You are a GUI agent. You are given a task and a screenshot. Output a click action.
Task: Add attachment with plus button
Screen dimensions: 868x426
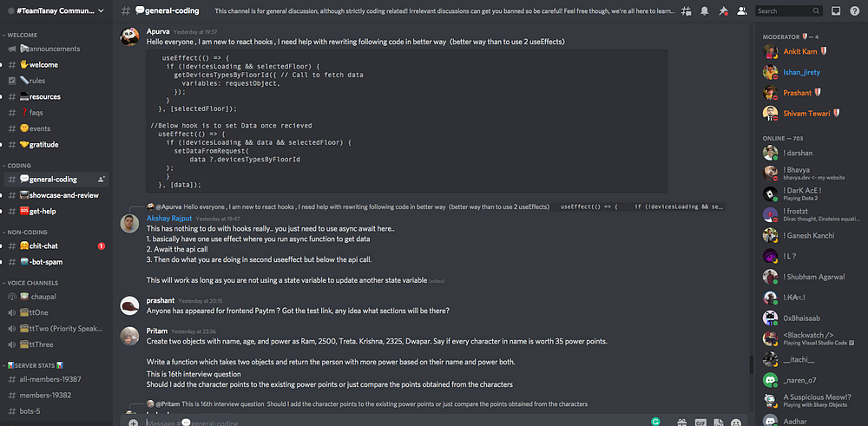133,423
